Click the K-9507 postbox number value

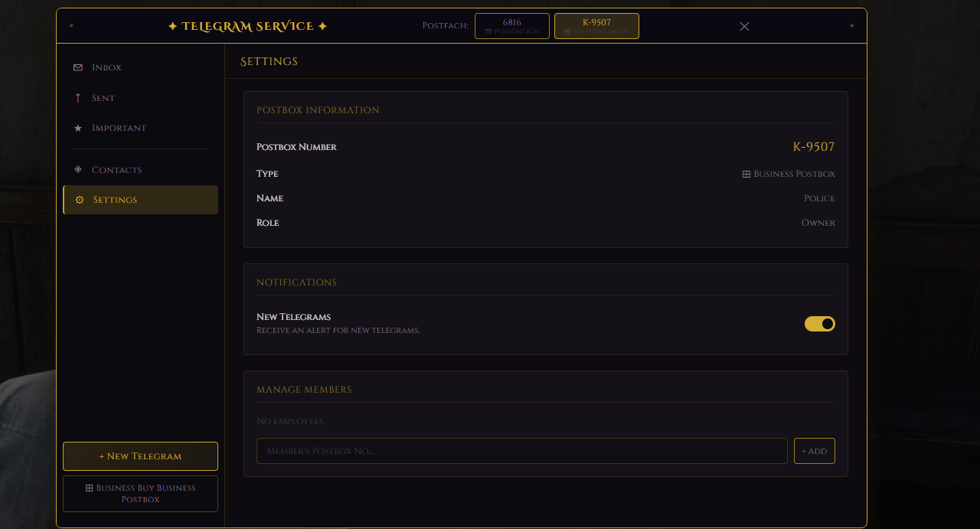[814, 147]
